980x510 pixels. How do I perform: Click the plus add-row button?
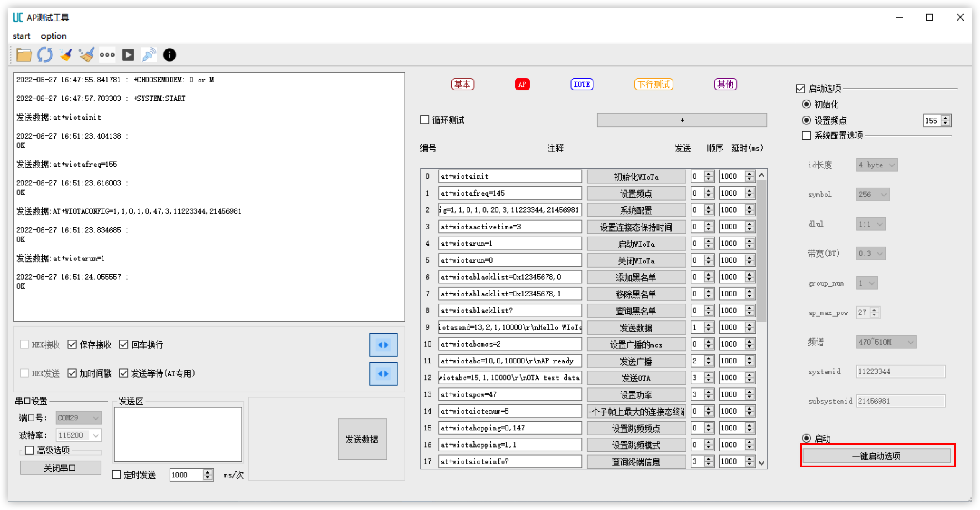coord(682,120)
